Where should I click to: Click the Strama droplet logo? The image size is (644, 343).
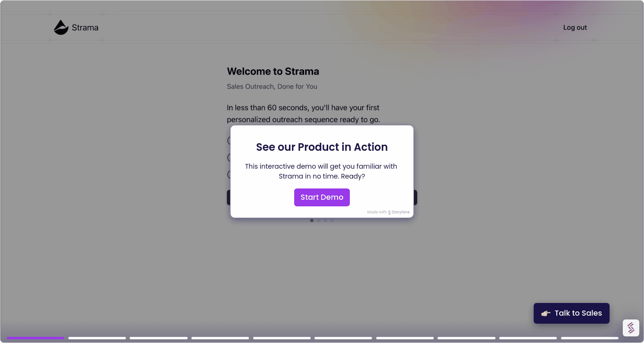[x=61, y=27]
